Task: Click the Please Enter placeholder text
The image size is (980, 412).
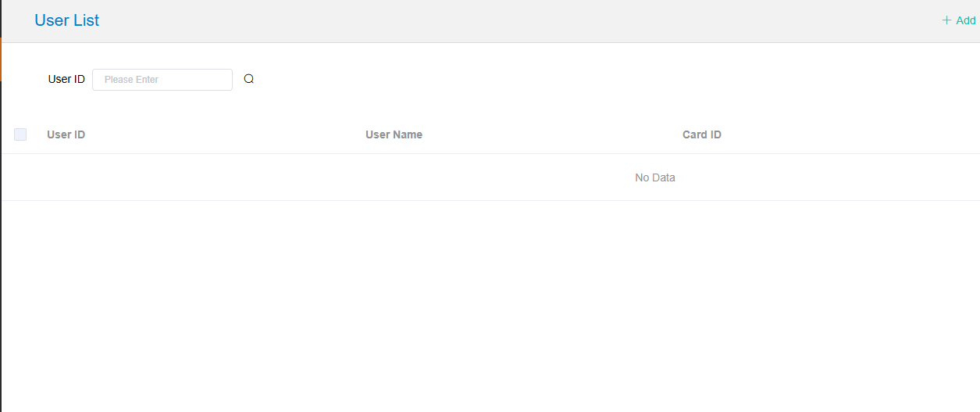Action: tap(131, 80)
